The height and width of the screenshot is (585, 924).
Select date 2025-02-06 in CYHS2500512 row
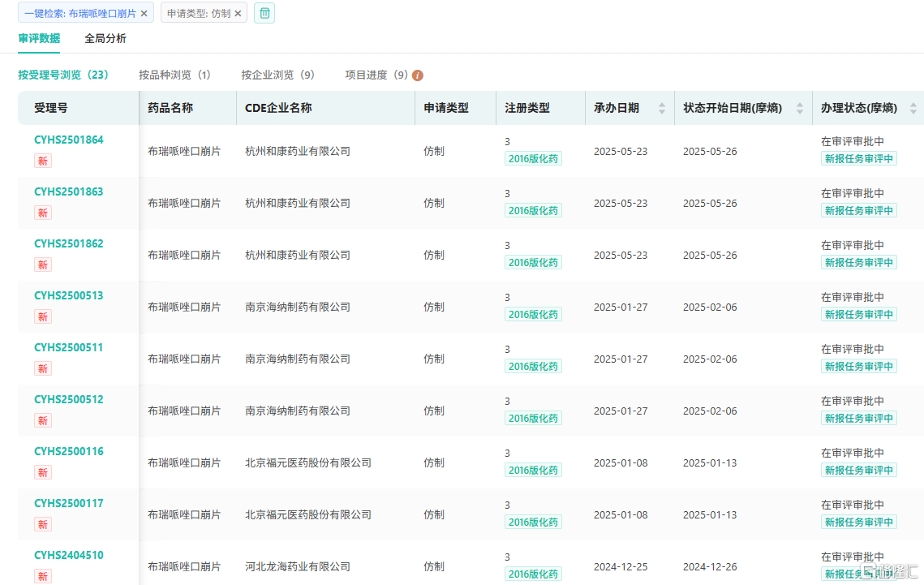710,411
